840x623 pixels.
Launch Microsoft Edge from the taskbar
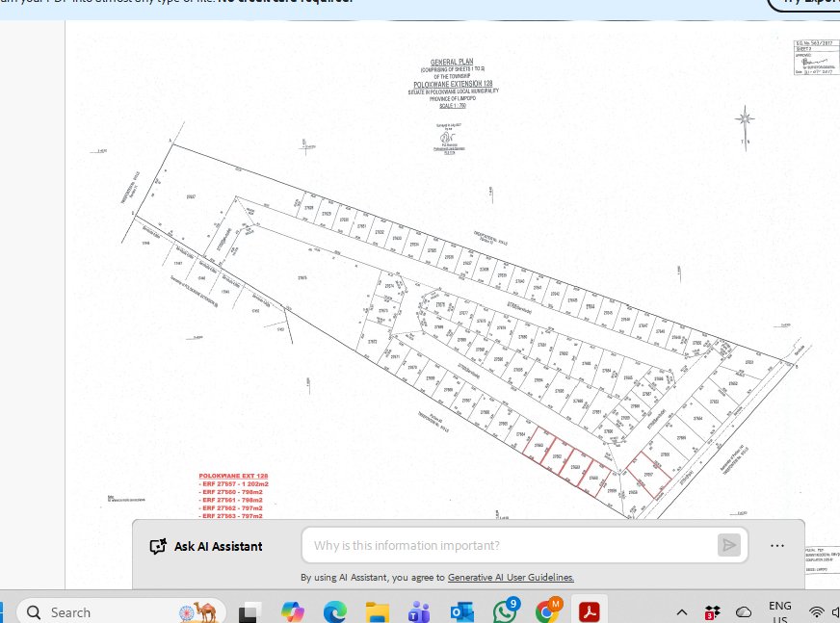335,611
